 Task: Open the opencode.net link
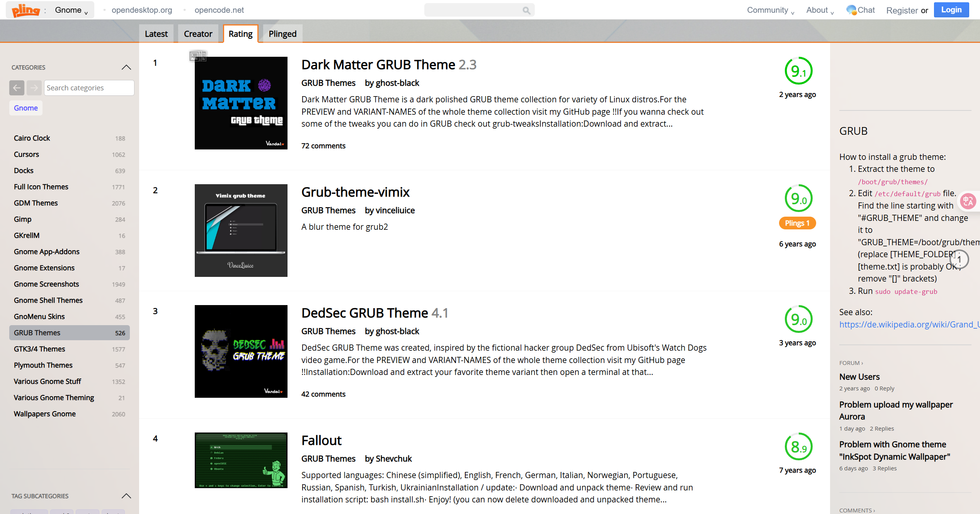(x=219, y=10)
